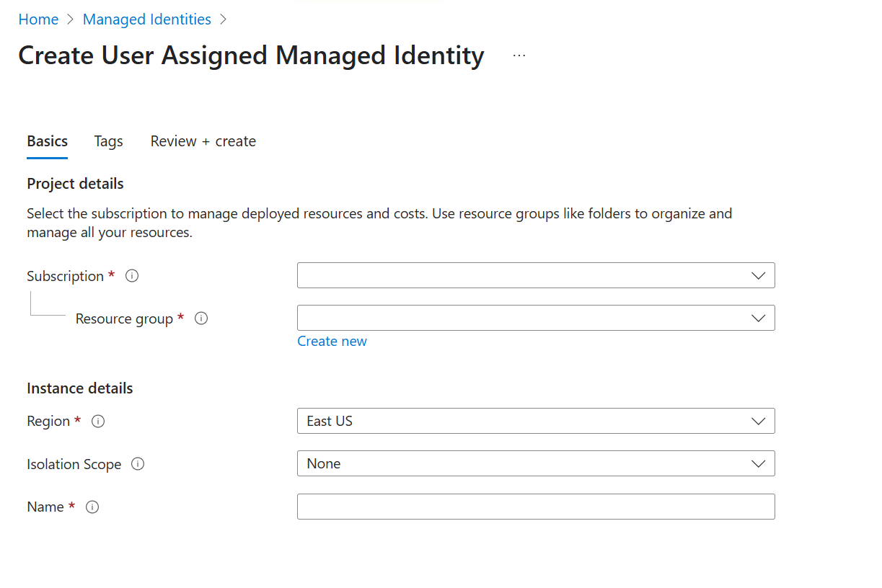Screen dimensions: 882x588
Task: Open Managed Identities breadcrumb link
Action: (147, 19)
